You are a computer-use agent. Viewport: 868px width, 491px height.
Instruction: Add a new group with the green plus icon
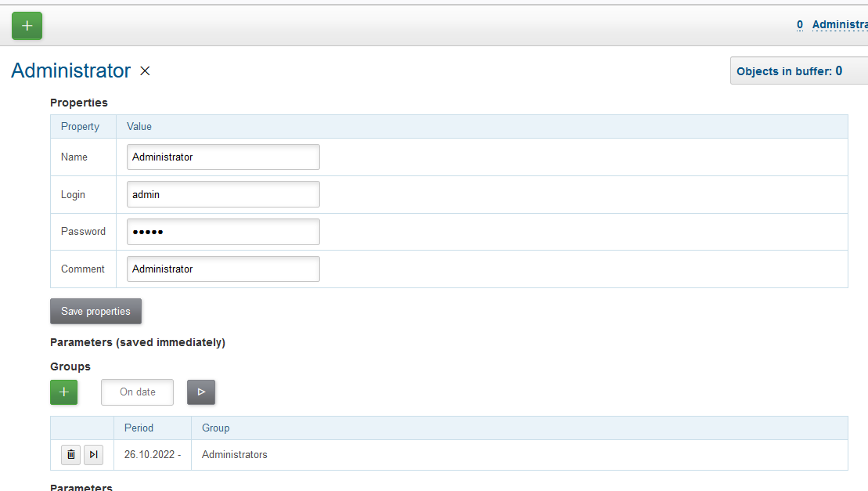point(63,392)
